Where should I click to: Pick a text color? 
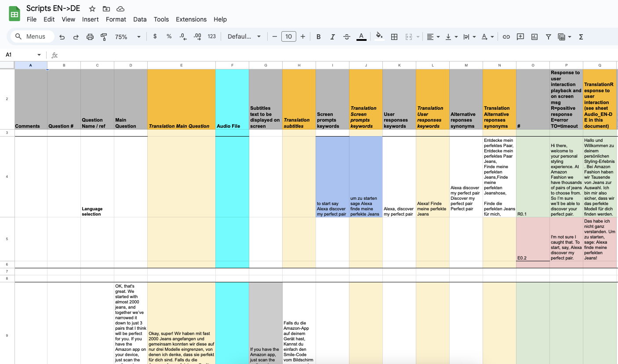(x=361, y=37)
